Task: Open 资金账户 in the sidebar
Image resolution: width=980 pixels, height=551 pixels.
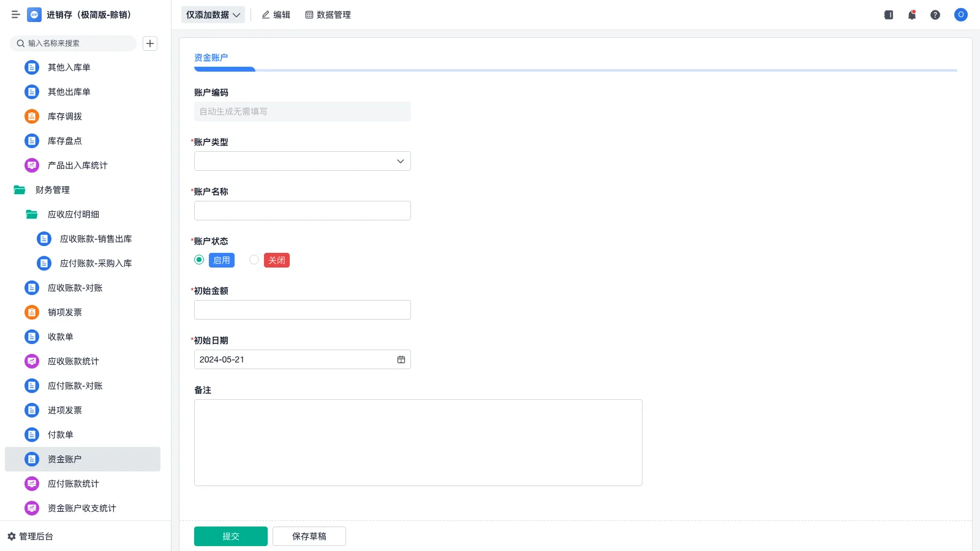Action: click(83, 459)
